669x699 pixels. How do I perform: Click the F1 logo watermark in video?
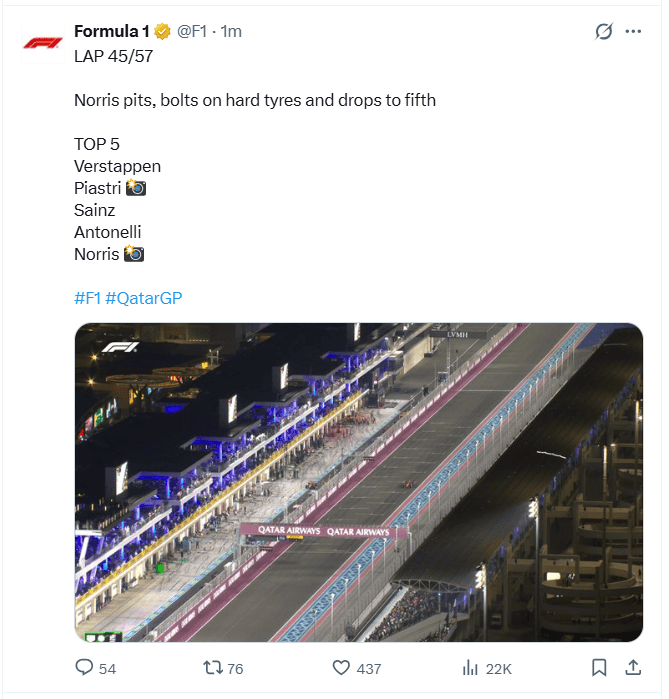pos(119,347)
